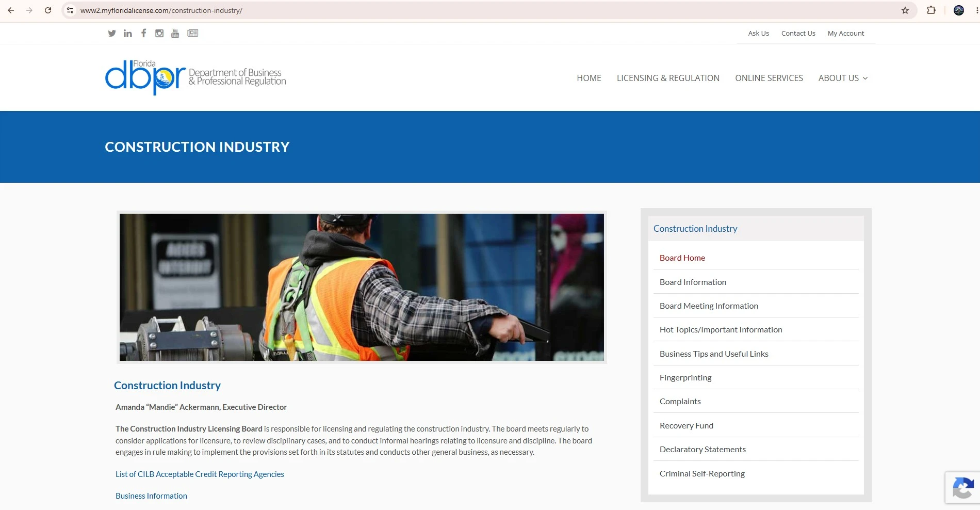Open Complaints sidebar item
This screenshot has height=510, width=980.
click(x=680, y=401)
